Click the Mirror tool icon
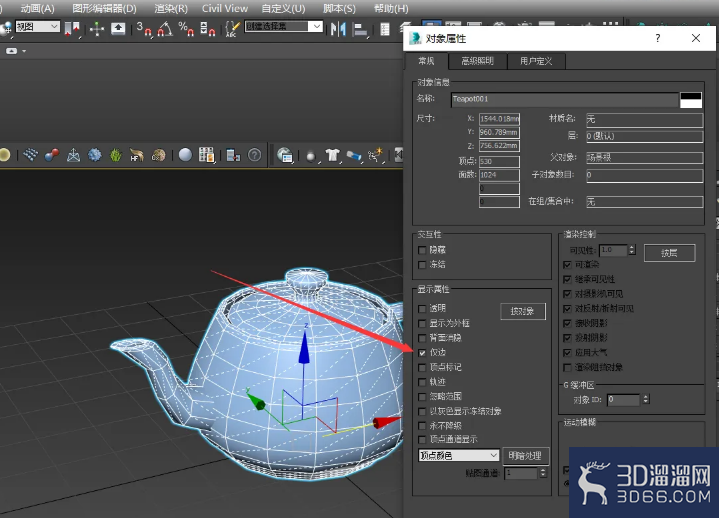 [x=338, y=29]
